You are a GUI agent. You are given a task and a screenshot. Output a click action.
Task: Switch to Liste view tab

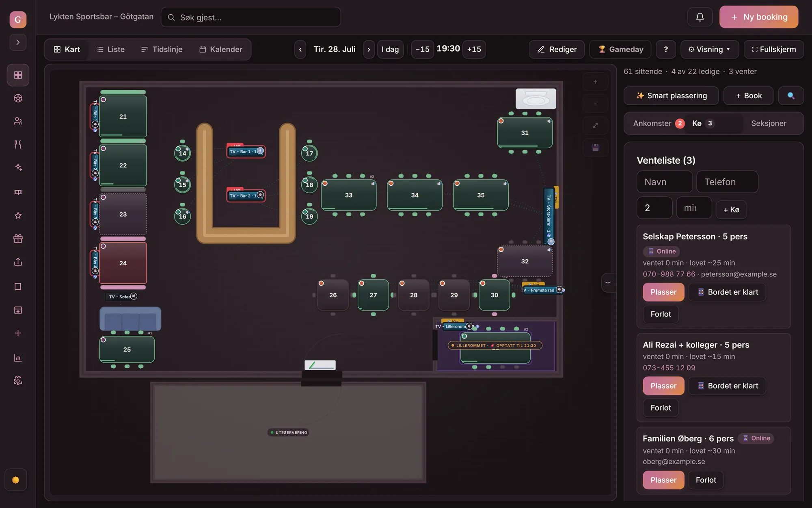(110, 49)
